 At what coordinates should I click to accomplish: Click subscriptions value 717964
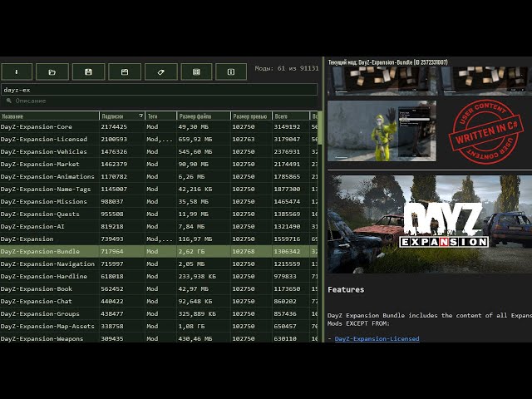coord(112,251)
